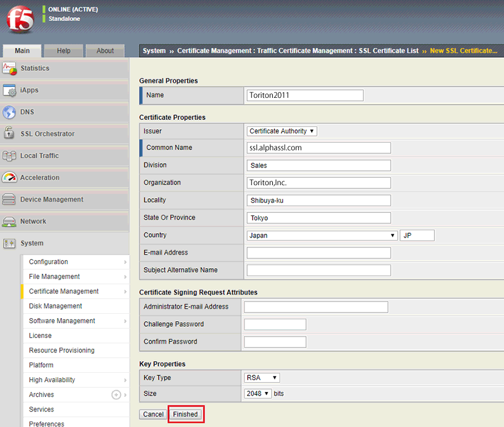This screenshot has width=504, height=427.
Task: Switch to the Help tab
Action: point(64,51)
